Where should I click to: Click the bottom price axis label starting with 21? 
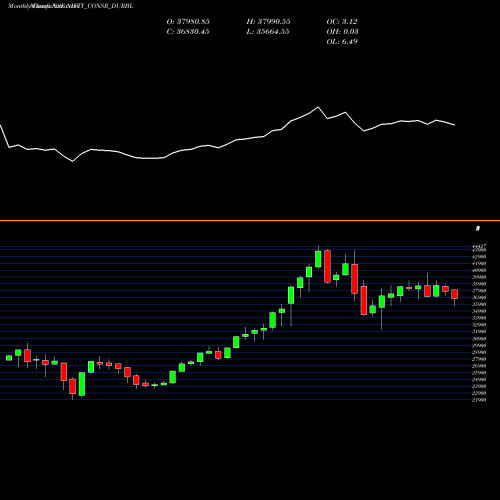(x=479, y=400)
